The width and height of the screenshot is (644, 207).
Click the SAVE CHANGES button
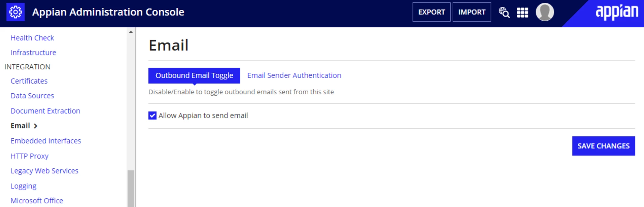603,146
